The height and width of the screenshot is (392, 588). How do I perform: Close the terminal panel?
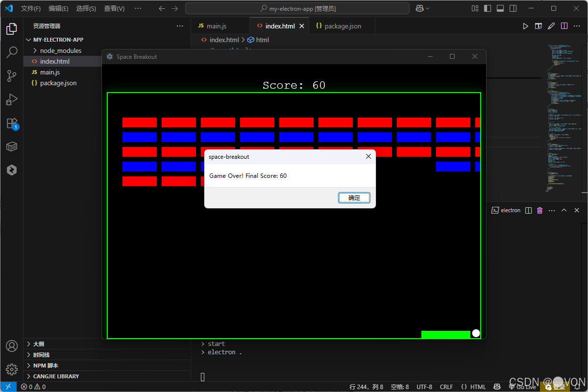tap(577, 210)
